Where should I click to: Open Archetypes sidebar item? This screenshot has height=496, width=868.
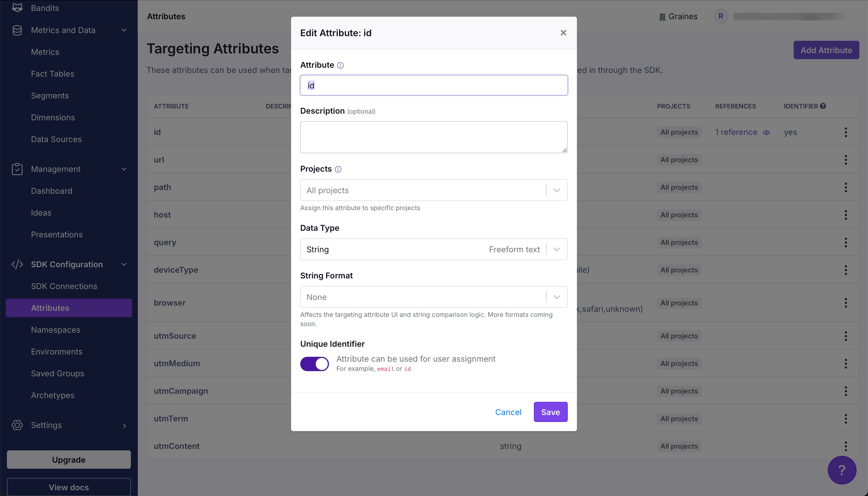53,395
